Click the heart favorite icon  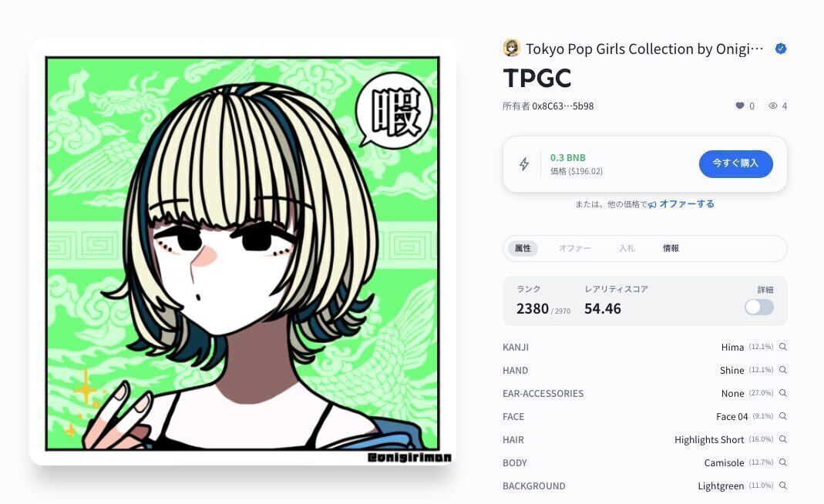[x=739, y=106]
